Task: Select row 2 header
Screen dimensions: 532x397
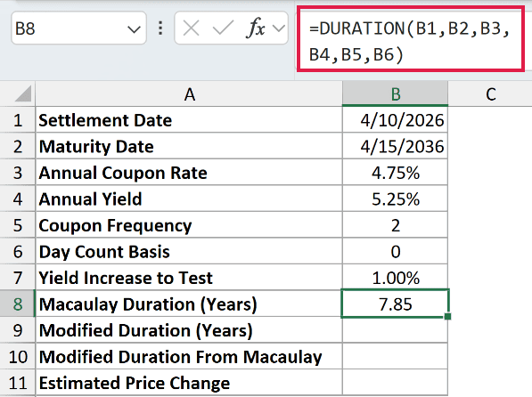Action: [x=18, y=147]
